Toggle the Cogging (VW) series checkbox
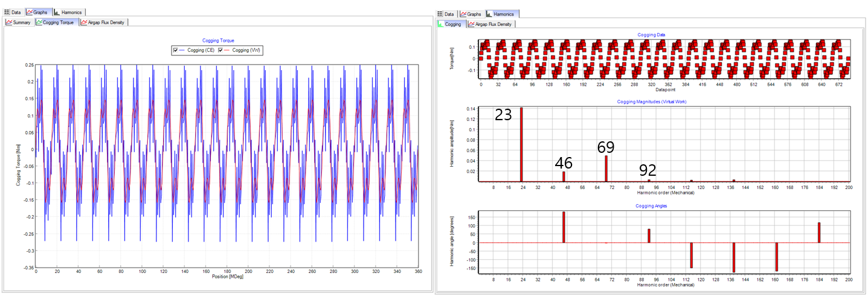868x299 pixels. point(220,50)
